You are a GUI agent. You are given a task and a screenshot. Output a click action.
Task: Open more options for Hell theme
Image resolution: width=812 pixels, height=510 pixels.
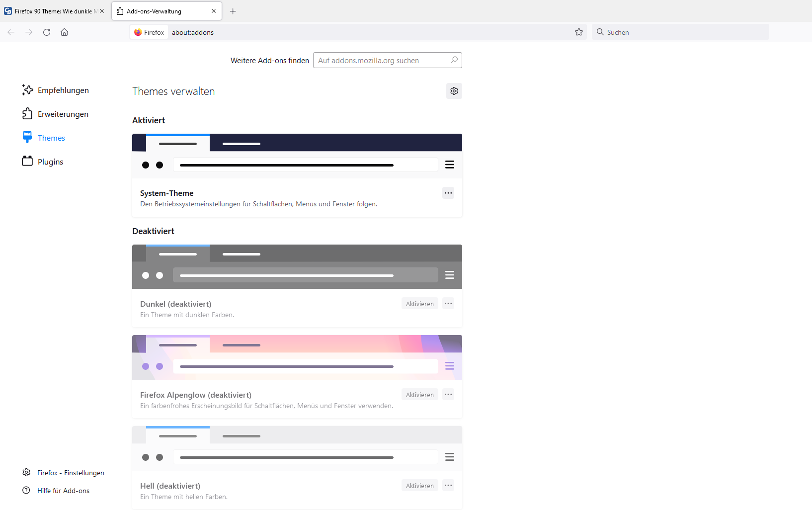448,486
